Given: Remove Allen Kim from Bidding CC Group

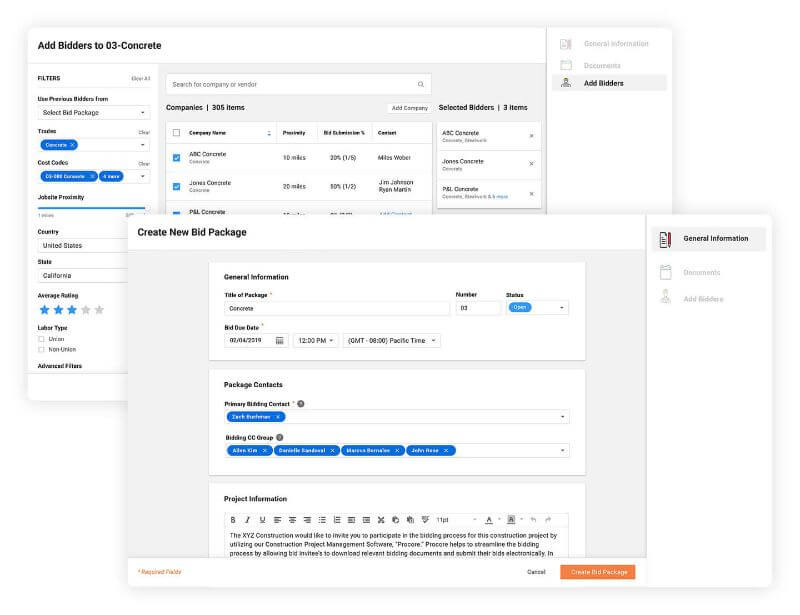Looking at the screenshot, I should tap(265, 451).
